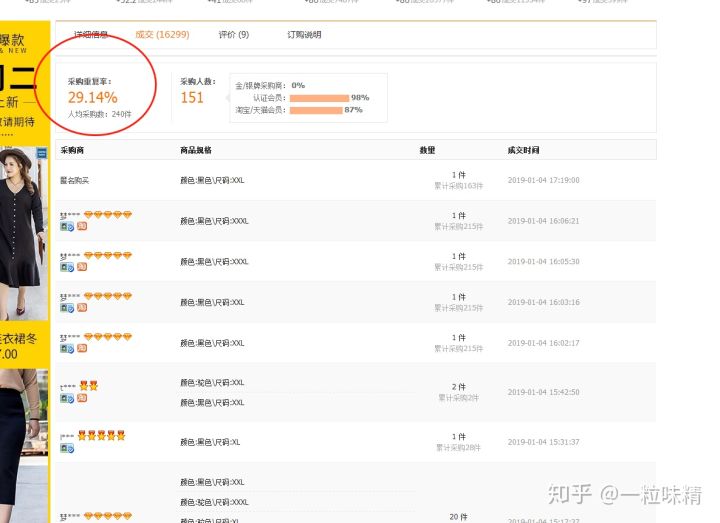This screenshot has height=523, width=720.
Task: Click spec 颜色:黑色\尺码:XXXL in the 16:06:21 row
Action: click(214, 221)
